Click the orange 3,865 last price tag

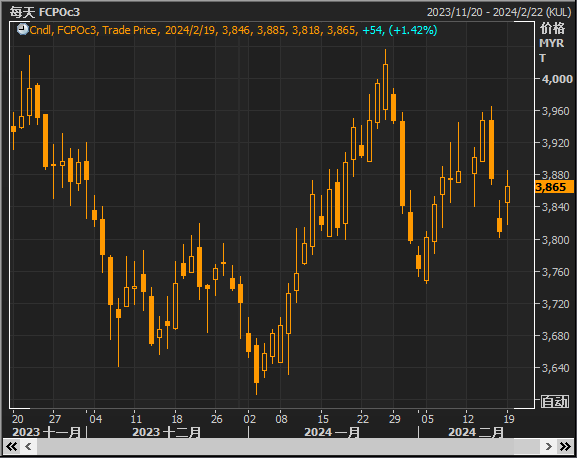pos(554,187)
